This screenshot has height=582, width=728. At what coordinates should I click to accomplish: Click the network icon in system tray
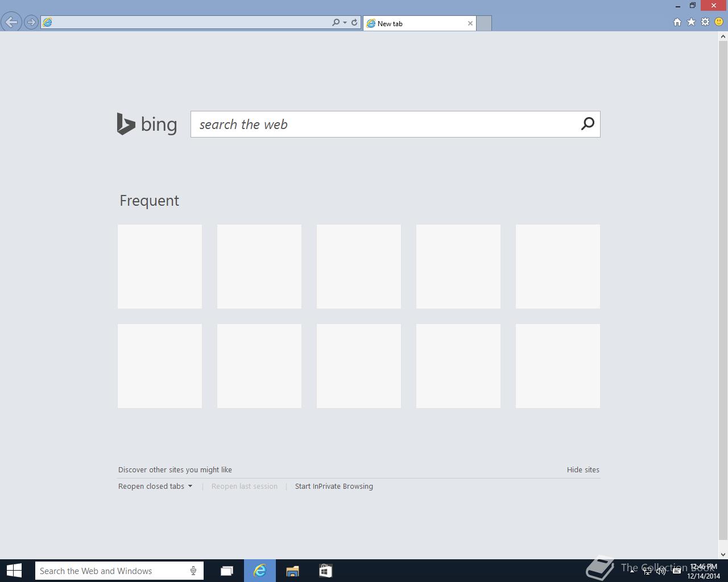click(647, 571)
